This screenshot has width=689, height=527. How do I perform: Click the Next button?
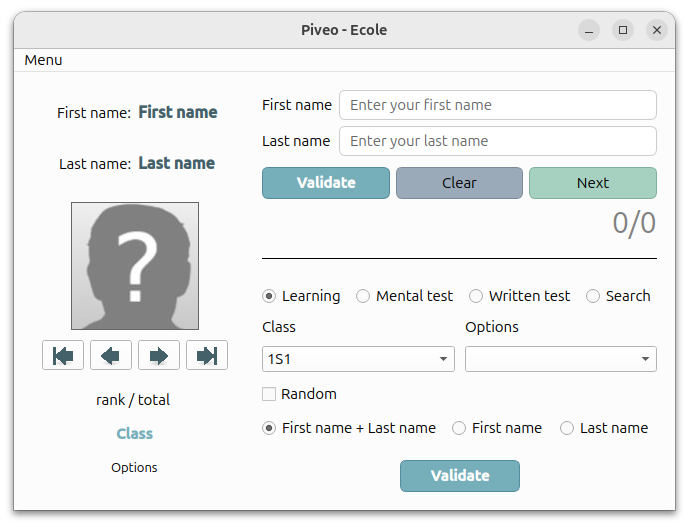click(593, 183)
